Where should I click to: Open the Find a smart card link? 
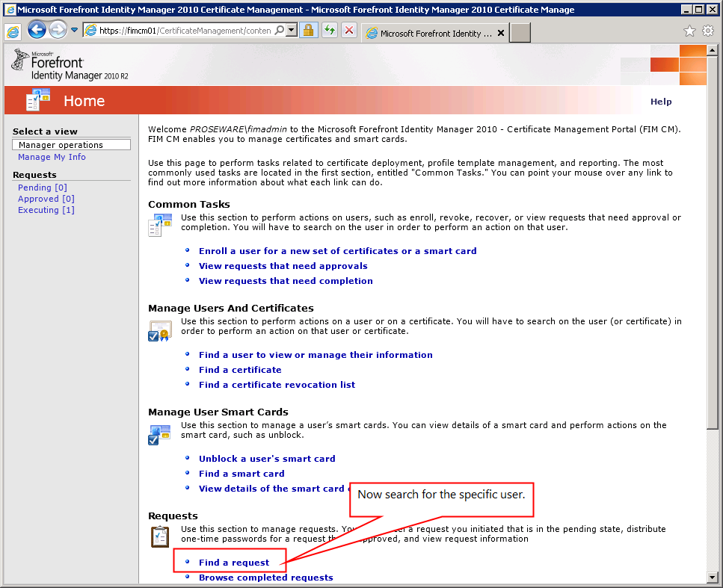point(241,474)
